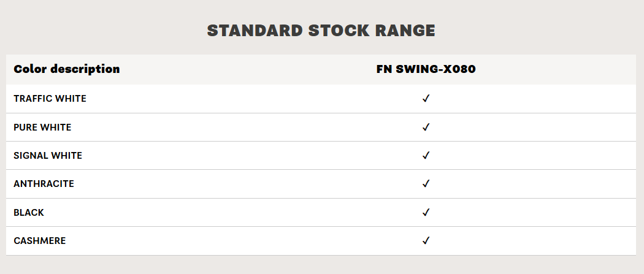Select the CASHMERE color label
644x274 pixels.
(39, 241)
